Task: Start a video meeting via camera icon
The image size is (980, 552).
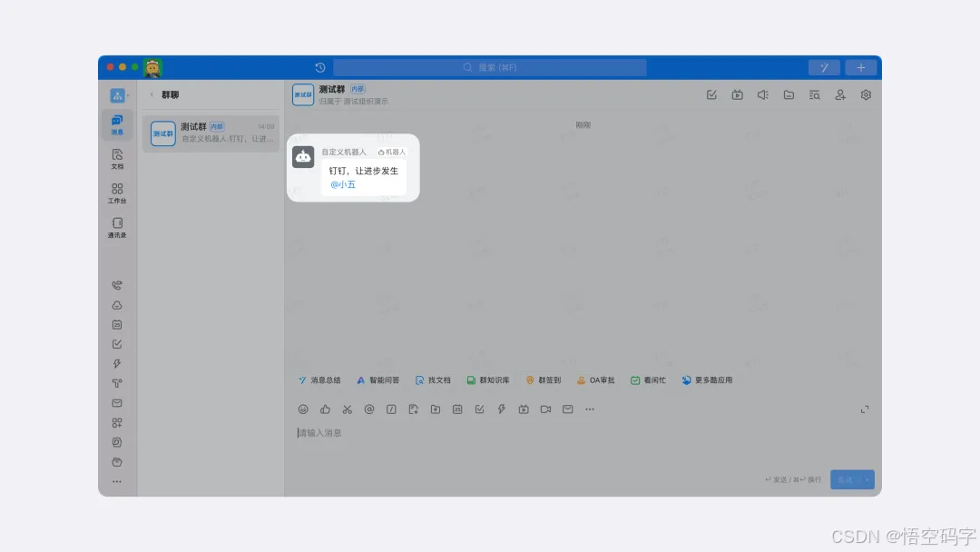Action: 545,409
